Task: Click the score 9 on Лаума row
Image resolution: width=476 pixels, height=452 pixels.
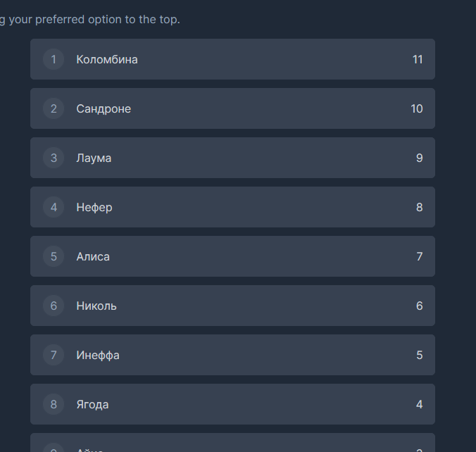Action: (x=420, y=158)
